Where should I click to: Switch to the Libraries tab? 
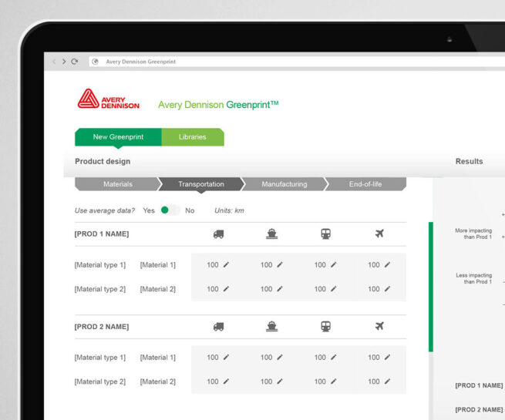click(x=193, y=137)
